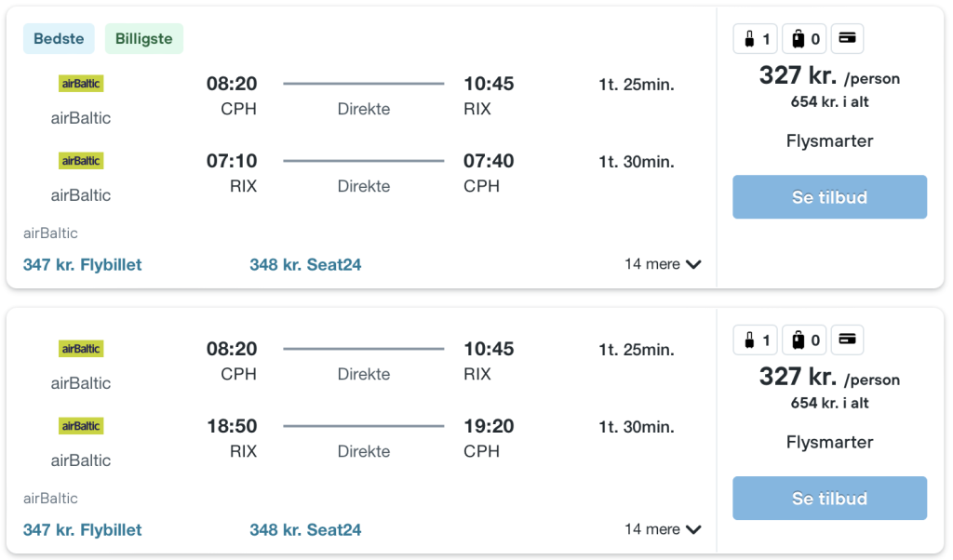953x560 pixels.
Task: Click 327 kr. price in second offer
Action: [x=798, y=377]
